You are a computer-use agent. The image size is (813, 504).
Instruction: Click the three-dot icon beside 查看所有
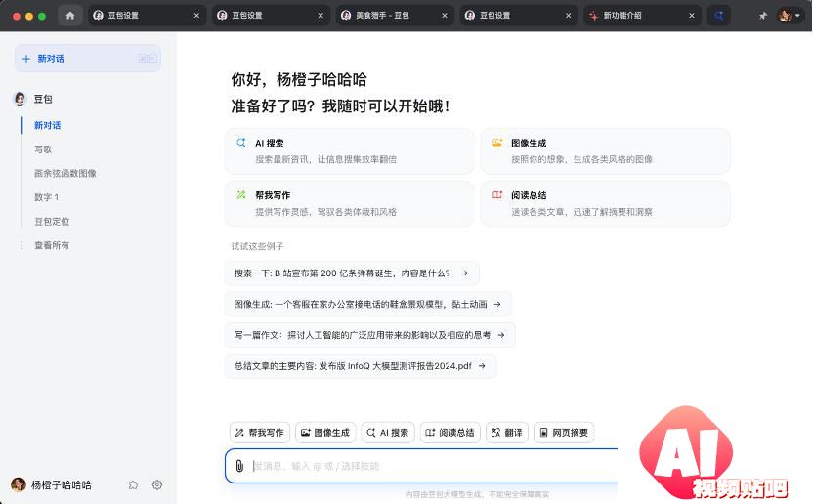point(21,245)
